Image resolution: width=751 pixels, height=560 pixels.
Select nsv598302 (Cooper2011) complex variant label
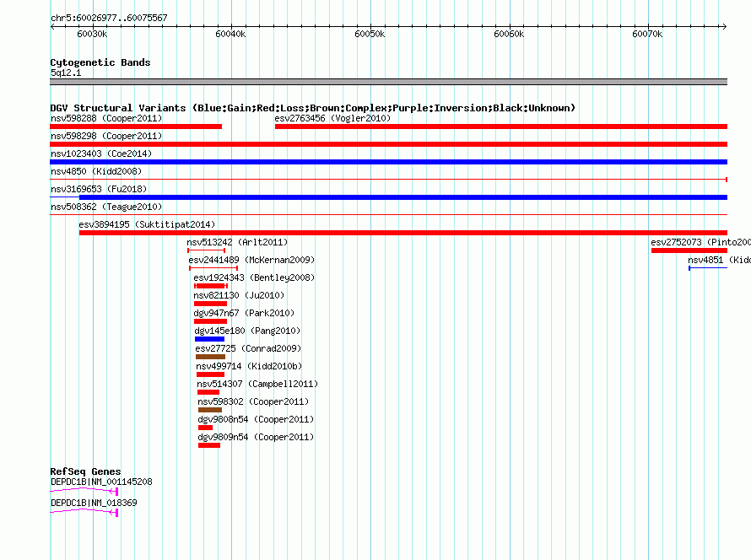pyautogui.click(x=253, y=401)
